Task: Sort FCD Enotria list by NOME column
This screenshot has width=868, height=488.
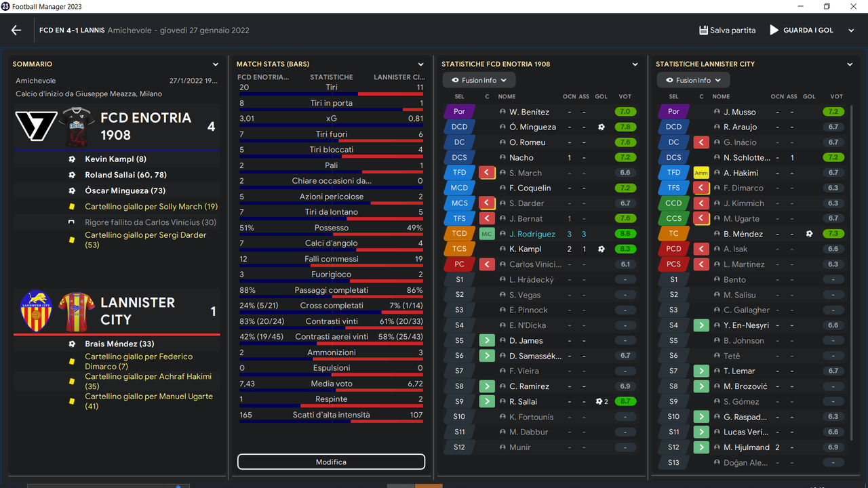Action: pos(507,97)
